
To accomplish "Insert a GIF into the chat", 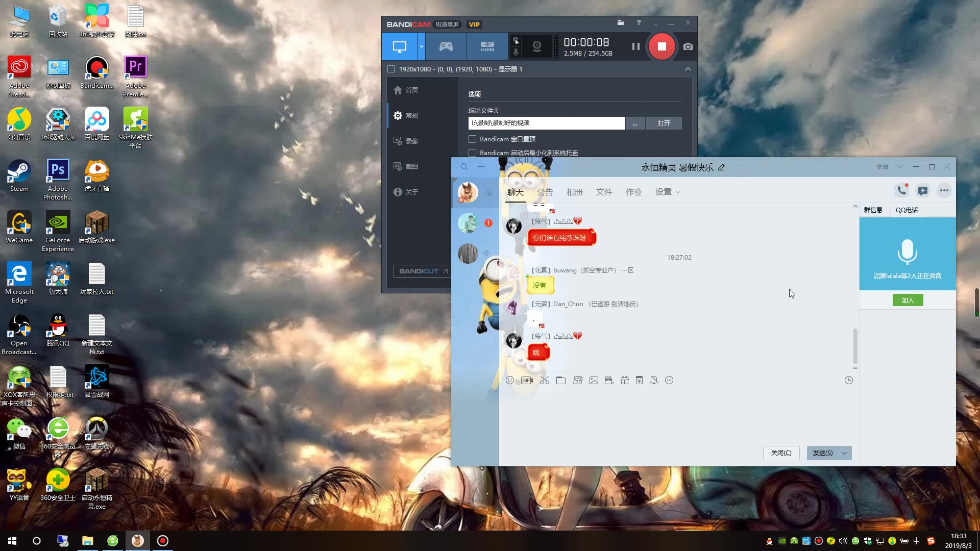I will coord(526,380).
